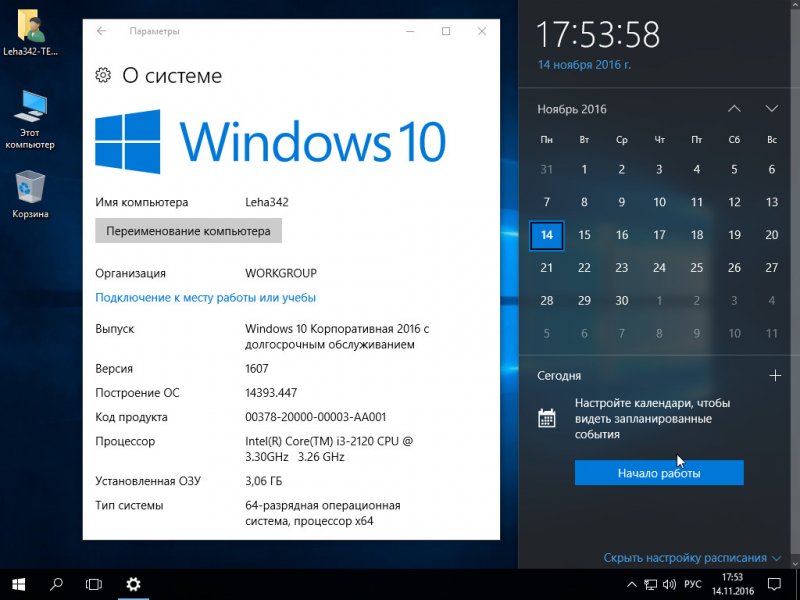This screenshot has height=600, width=800.
Task: Click the calendar icon in Сегодня section
Action: [547, 418]
